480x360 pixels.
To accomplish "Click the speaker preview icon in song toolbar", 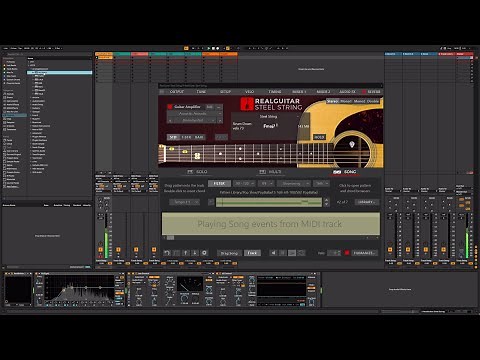I will tap(273, 253).
